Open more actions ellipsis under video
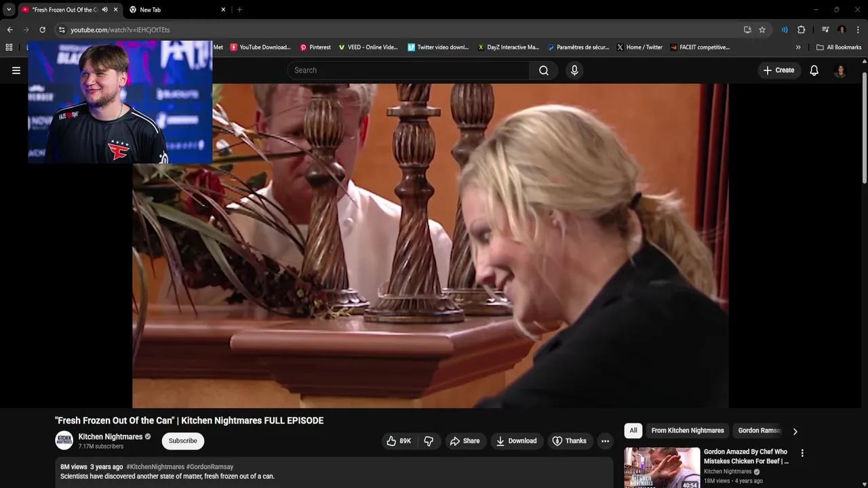The width and height of the screenshot is (868, 488). [605, 441]
